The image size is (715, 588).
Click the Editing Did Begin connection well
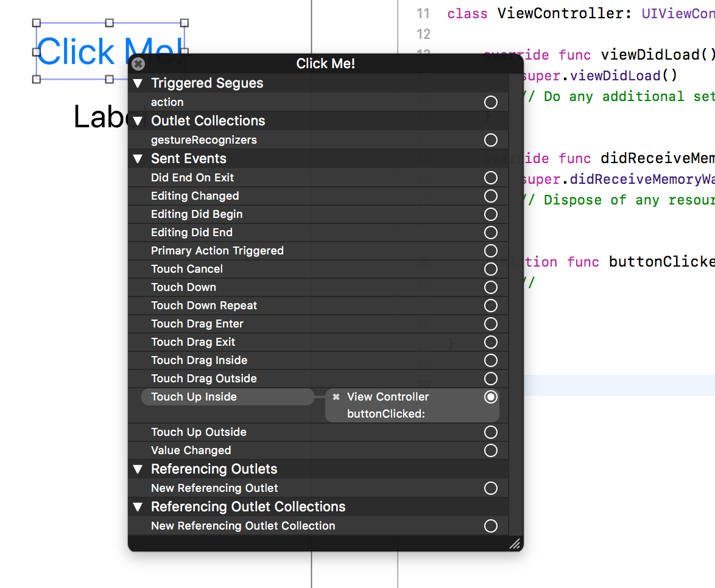coord(491,214)
